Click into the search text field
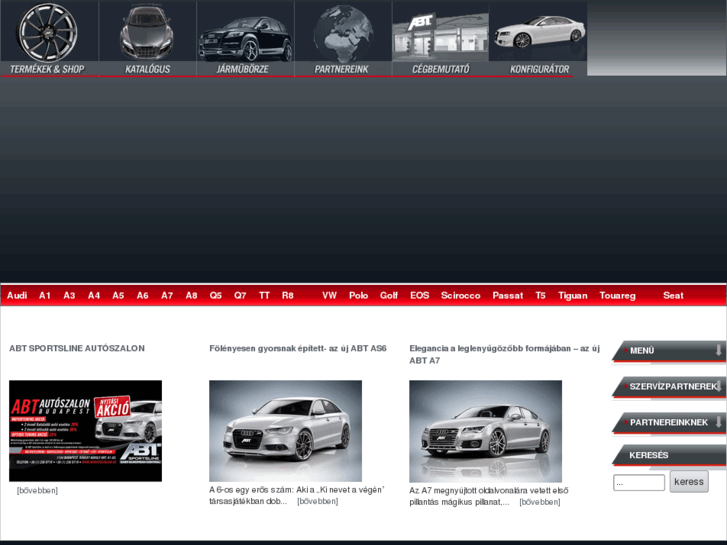The width and height of the screenshot is (727, 545). point(638,483)
